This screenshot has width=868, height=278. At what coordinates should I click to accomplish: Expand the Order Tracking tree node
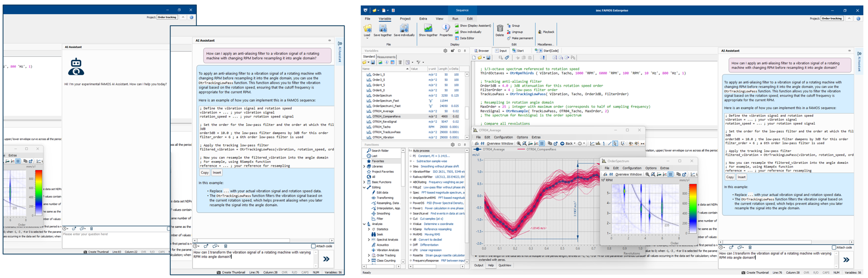click(x=369, y=255)
